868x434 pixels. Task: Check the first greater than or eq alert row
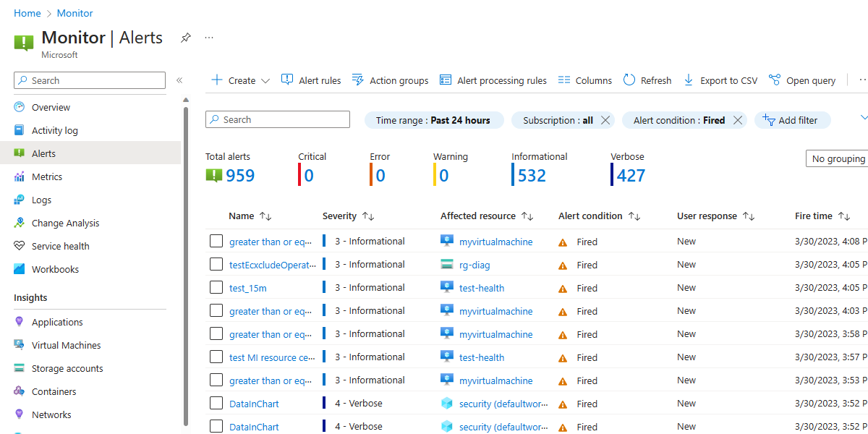[216, 241]
